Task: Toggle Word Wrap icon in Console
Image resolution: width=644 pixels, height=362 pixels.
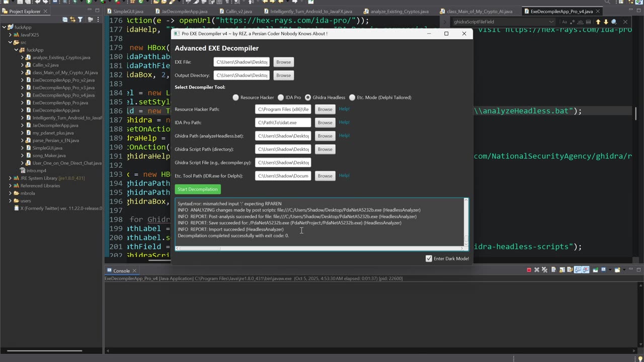Action: pyautogui.click(x=570, y=270)
